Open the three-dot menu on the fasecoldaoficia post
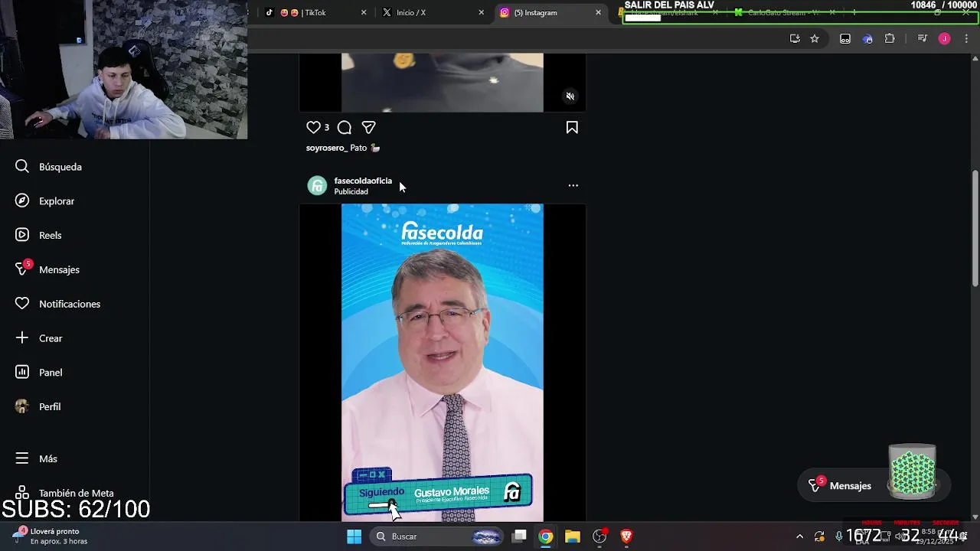 pyautogui.click(x=573, y=185)
